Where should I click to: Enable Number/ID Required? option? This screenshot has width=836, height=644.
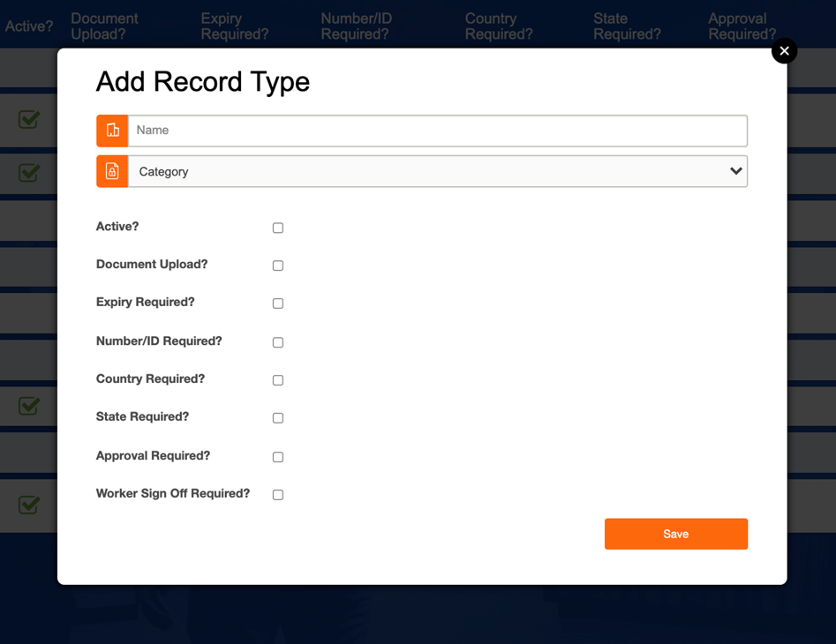point(278,342)
